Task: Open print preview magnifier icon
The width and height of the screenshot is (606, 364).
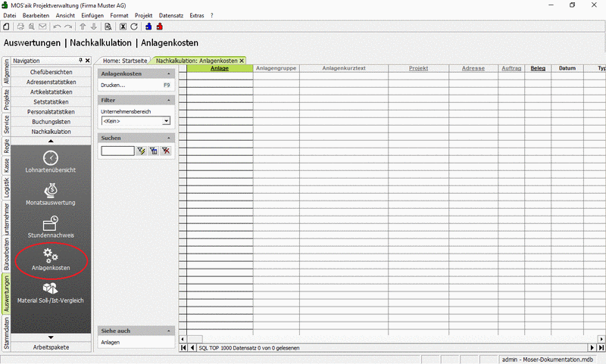Action: 31,26
